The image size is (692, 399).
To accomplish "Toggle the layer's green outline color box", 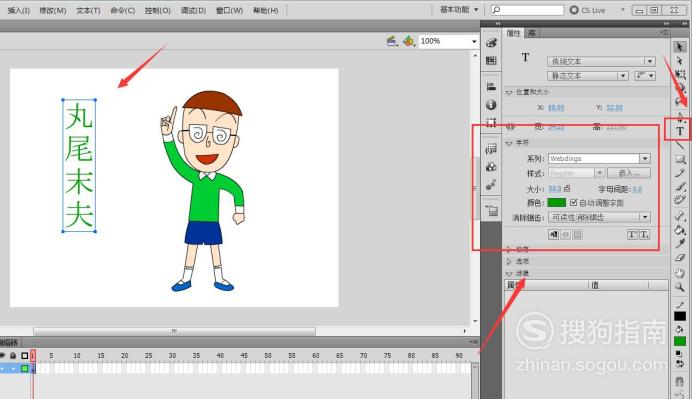I will click(25, 368).
